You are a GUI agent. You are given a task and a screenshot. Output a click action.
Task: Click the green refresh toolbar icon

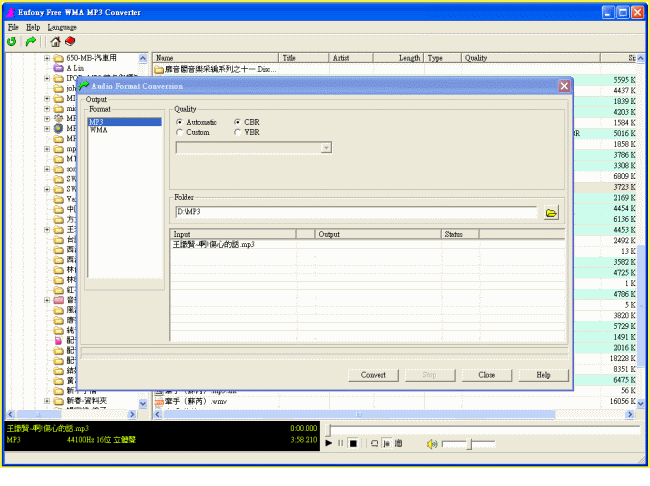point(12,42)
